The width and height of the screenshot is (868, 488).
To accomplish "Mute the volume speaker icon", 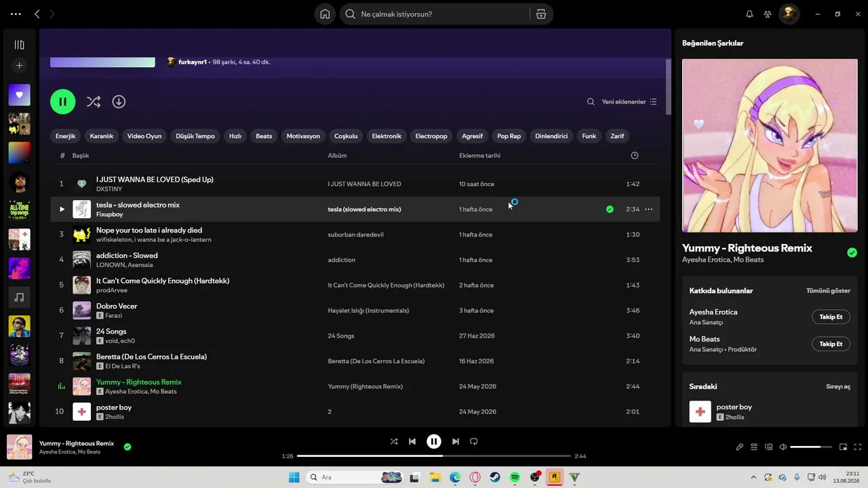I will (x=783, y=447).
